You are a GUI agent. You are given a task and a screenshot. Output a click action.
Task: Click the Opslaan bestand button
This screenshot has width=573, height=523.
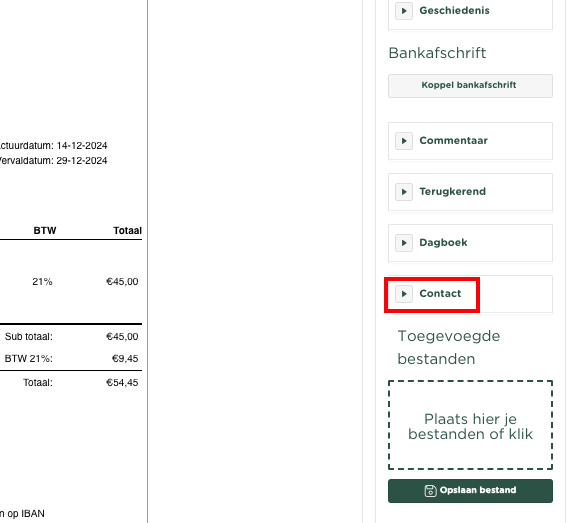pyautogui.click(x=470, y=490)
